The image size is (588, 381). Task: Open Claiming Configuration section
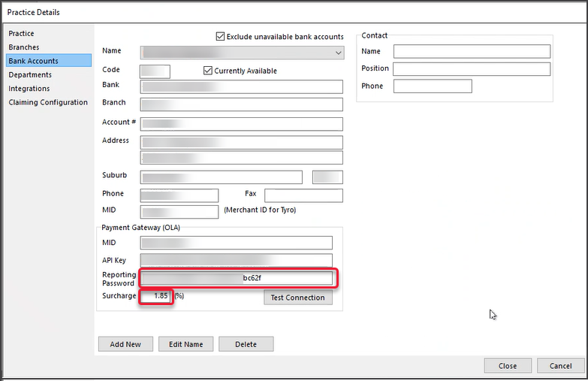click(x=48, y=102)
